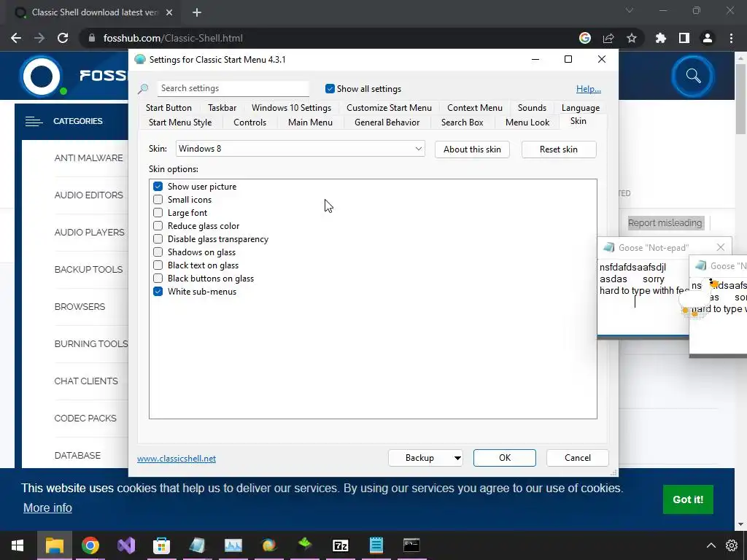Open the Help... link
The image size is (747, 560).
tap(589, 88)
